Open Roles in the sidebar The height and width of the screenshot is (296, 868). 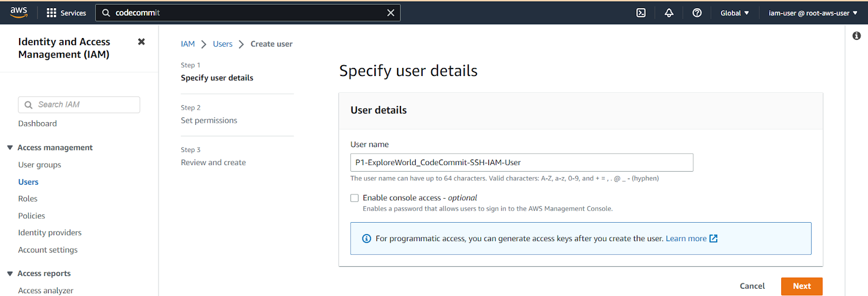point(28,199)
